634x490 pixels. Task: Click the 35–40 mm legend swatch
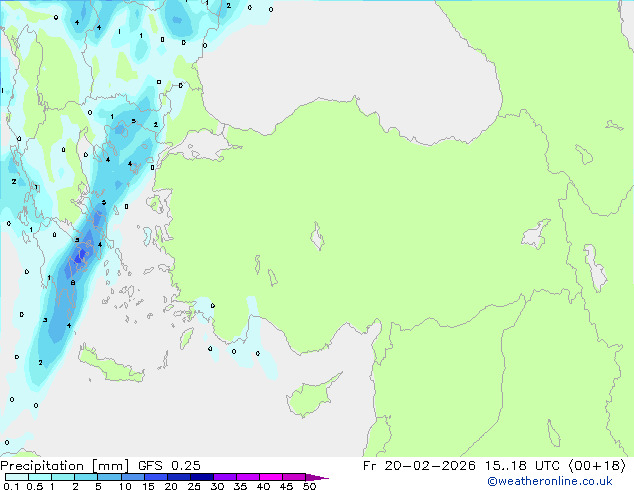[248, 477]
